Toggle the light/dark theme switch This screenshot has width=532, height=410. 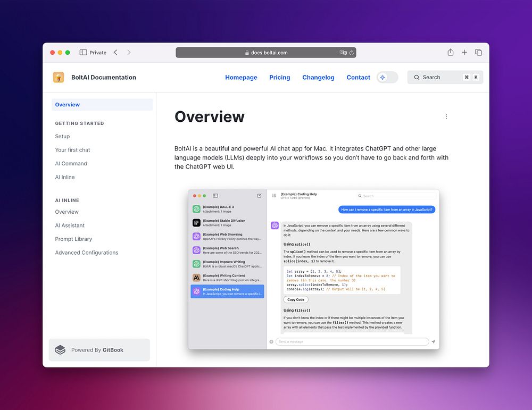387,77
